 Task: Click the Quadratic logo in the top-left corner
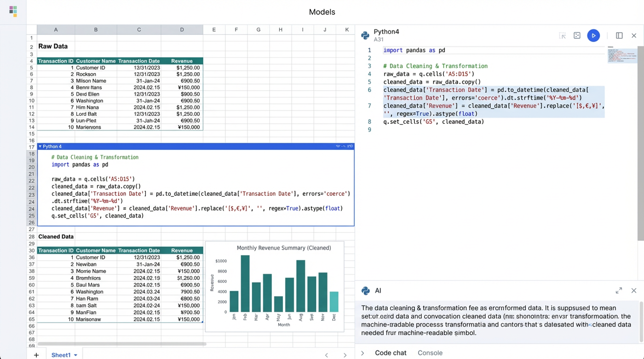(13, 11)
